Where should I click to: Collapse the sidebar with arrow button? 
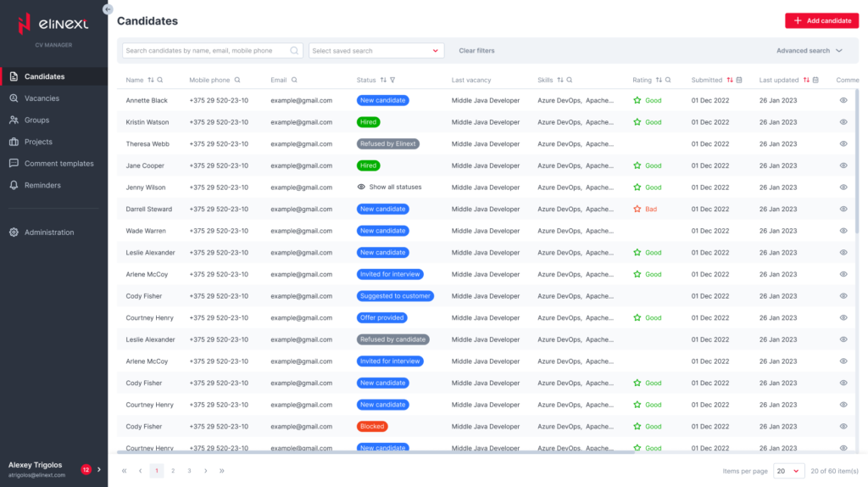108,9
